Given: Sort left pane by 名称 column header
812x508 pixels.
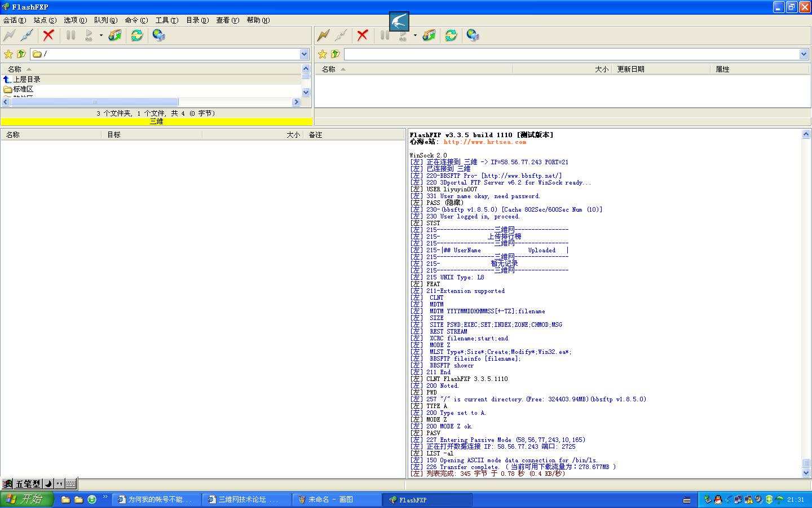Looking at the screenshot, I should tap(151, 69).
